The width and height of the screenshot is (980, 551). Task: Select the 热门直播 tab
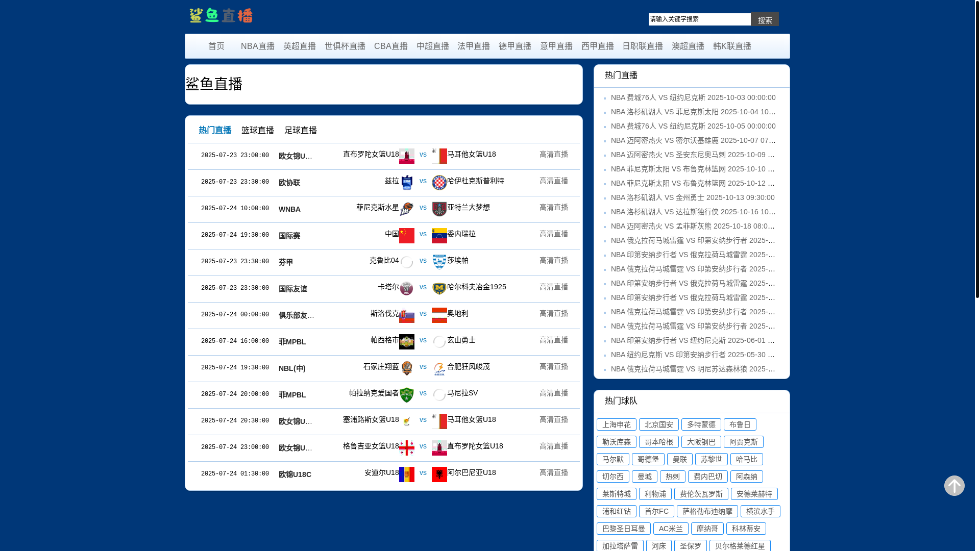[x=214, y=131]
